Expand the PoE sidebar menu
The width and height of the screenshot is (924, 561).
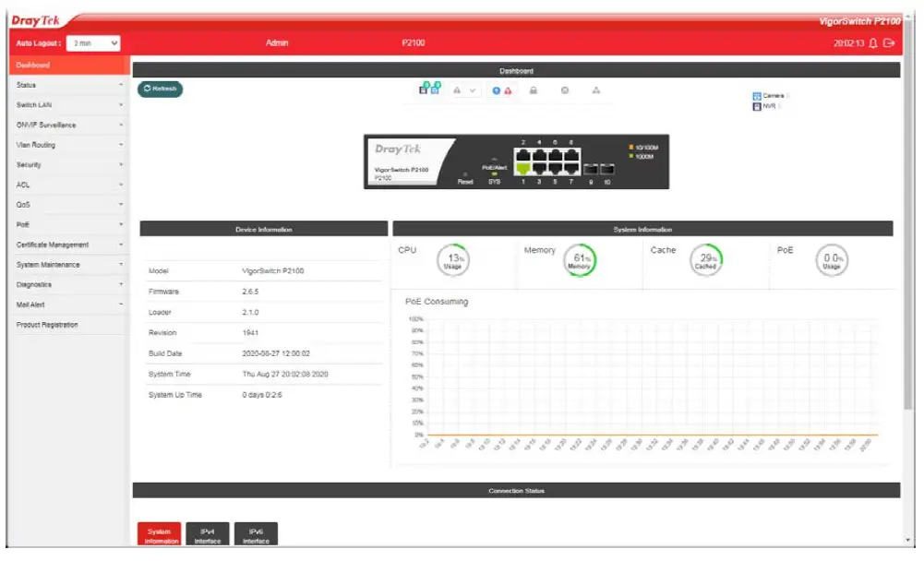tap(69, 225)
